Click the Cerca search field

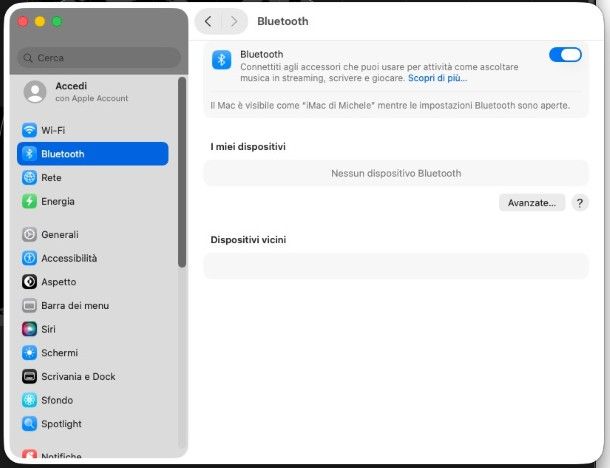point(99,58)
